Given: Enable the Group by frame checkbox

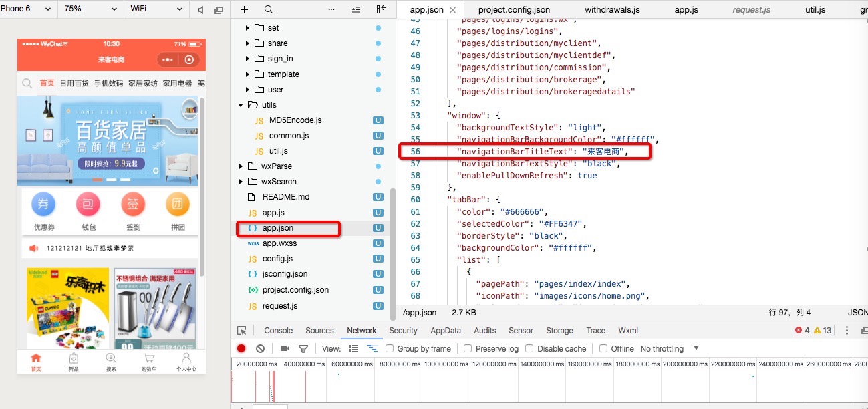Looking at the screenshot, I should click(390, 348).
